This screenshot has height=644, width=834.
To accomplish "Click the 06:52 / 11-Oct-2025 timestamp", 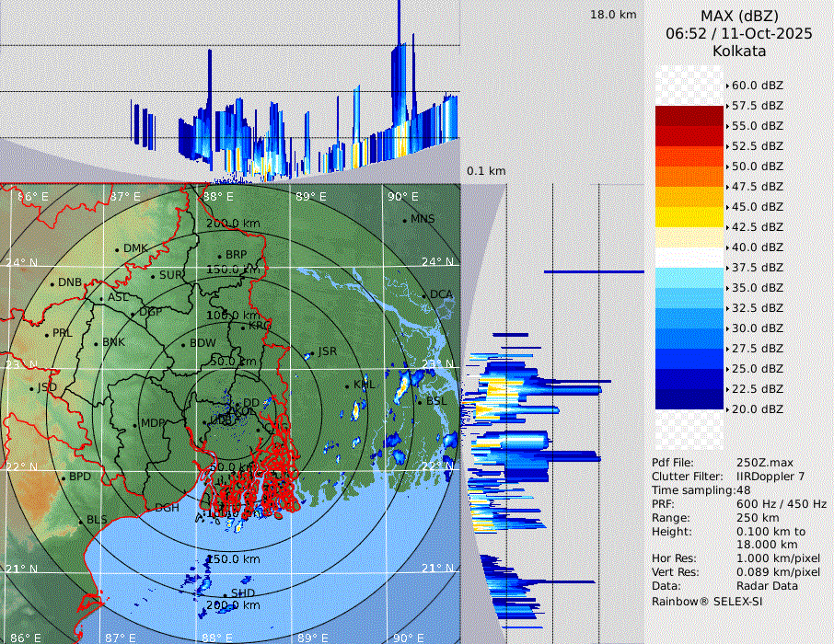I will 738,33.
